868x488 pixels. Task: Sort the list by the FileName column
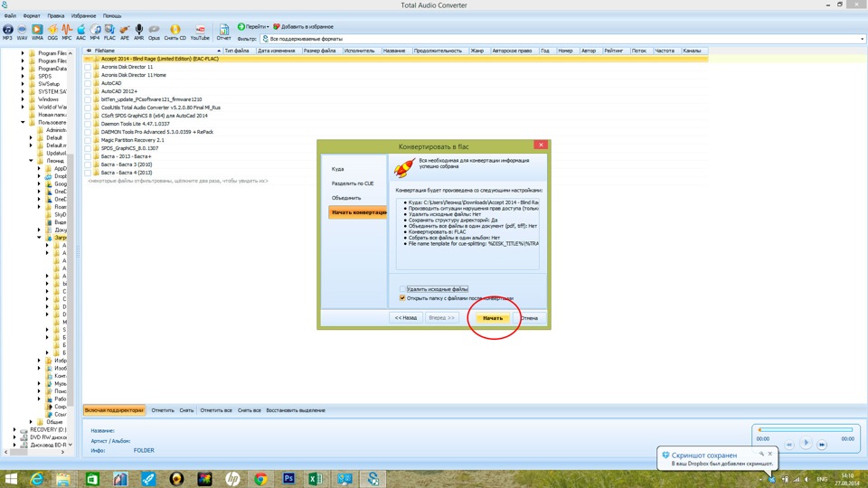[156, 51]
